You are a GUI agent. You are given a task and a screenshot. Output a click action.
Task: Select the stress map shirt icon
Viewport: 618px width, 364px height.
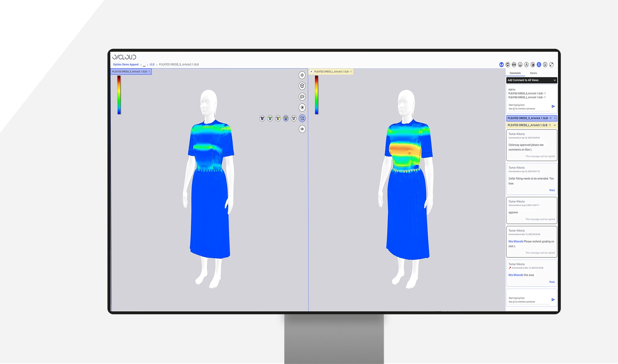(262, 118)
